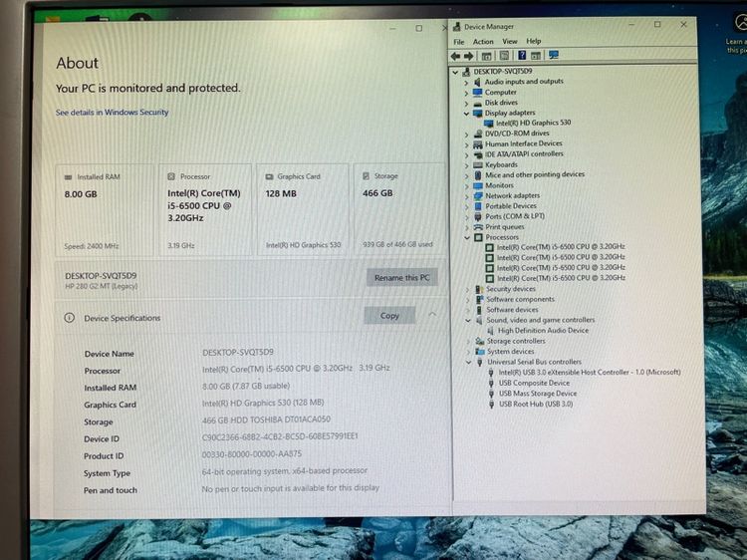The width and height of the screenshot is (747, 560).
Task: Click the About page heading
Action: coord(77,63)
